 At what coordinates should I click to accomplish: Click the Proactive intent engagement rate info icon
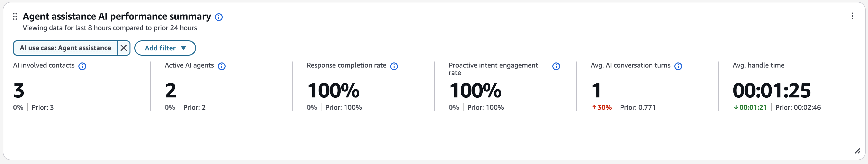(x=556, y=66)
